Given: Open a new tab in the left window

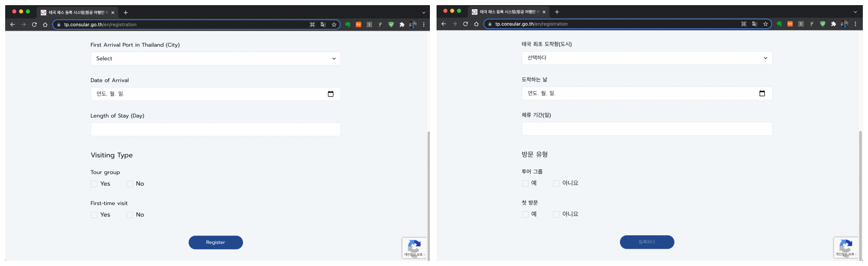Looking at the screenshot, I should pos(126,12).
